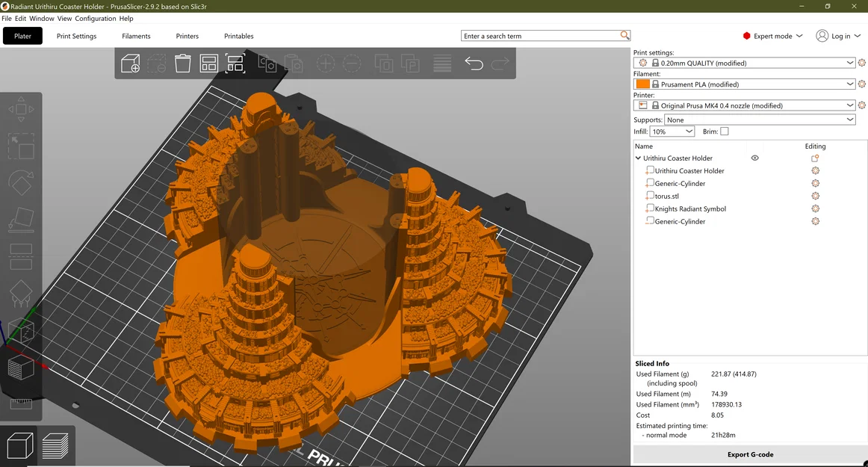Image resolution: width=868 pixels, height=467 pixels.
Task: Select the Move tool in left sidebar
Action: (x=20, y=110)
